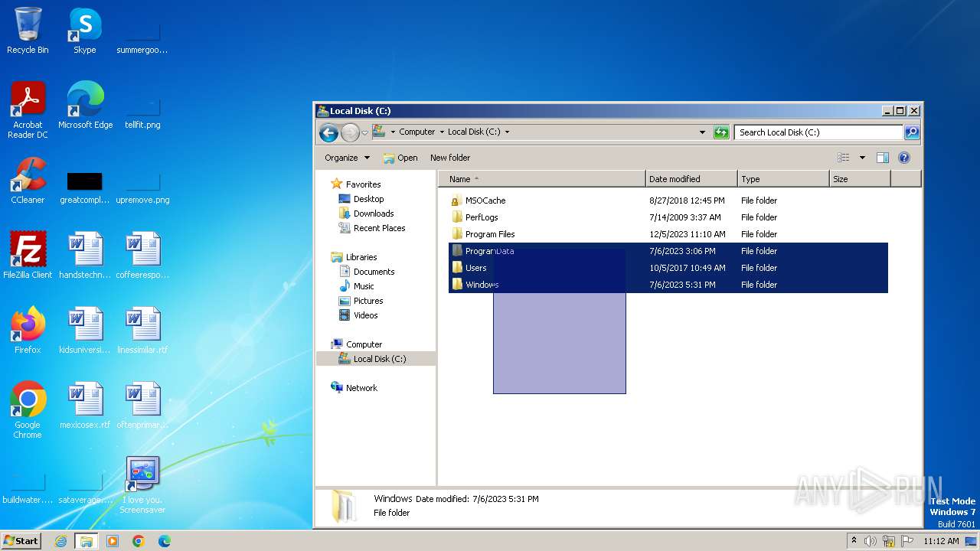
Task: Show hidden icons in the system tray
Action: pos(854,540)
